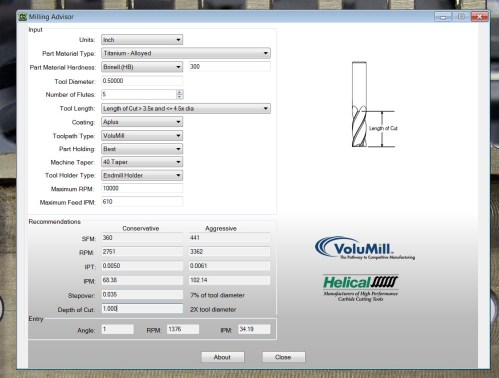This screenshot has height=378, width=499.
Task: Click the Aggressive column heading
Action: (221, 229)
